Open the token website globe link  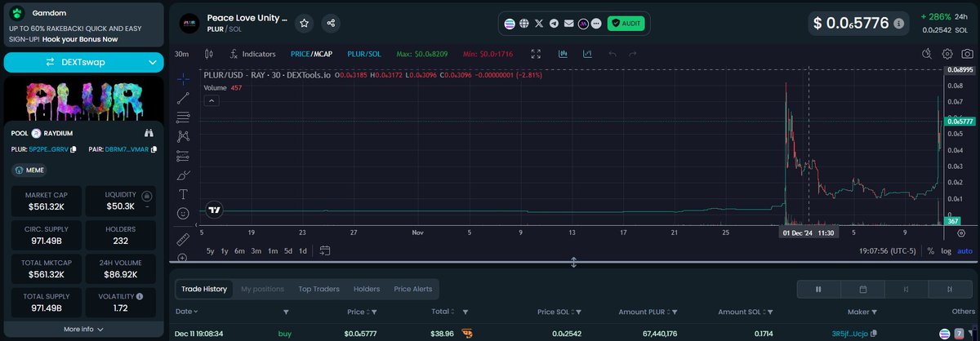click(x=524, y=24)
